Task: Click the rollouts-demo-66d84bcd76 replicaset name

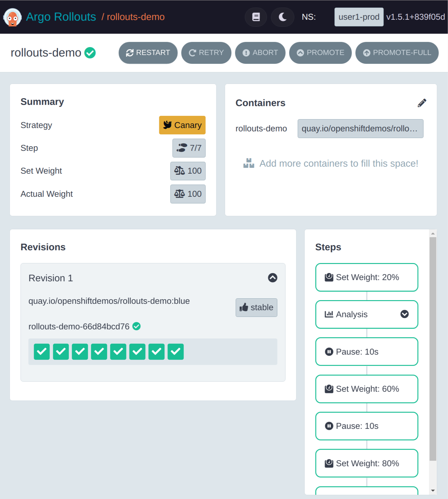Action: tap(79, 327)
